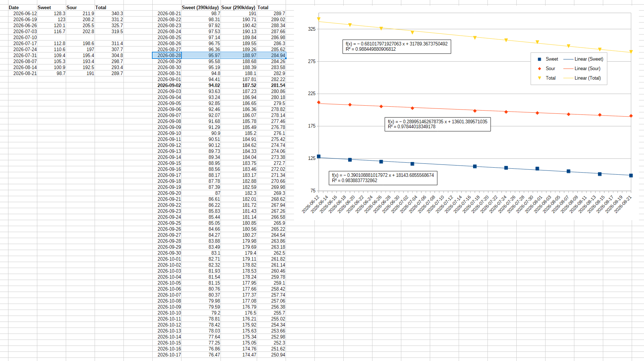Screen dimensions: 644x361
Task: Select the cell containing 88.95
Action: [201, 163]
